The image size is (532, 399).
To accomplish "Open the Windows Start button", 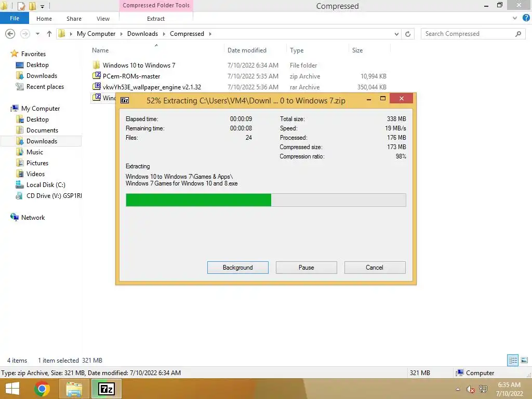I will click(x=12, y=389).
